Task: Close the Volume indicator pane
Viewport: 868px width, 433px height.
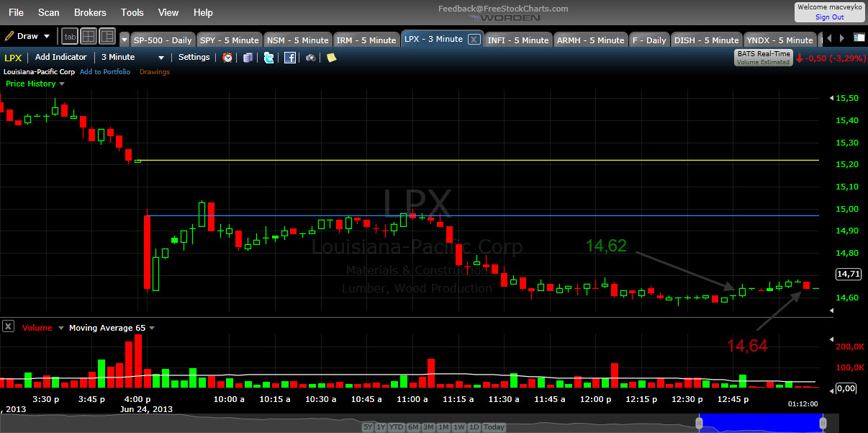Action: [8, 326]
